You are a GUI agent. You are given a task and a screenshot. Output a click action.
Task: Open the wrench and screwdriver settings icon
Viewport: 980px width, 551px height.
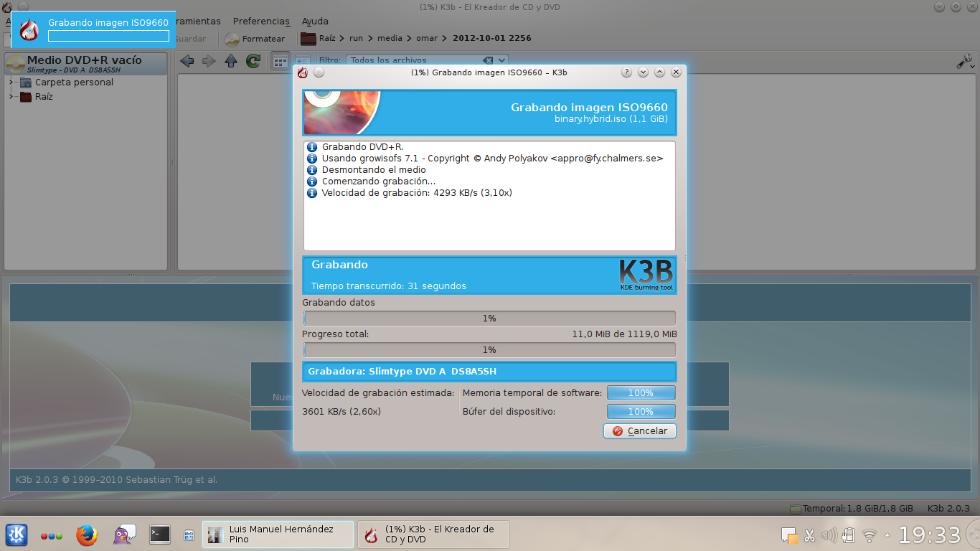coord(965,62)
